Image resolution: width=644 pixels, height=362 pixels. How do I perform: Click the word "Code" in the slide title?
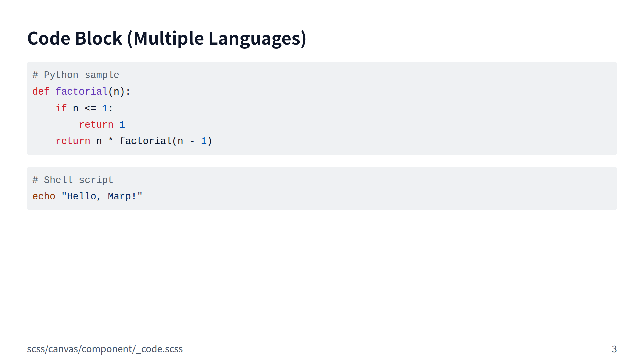coord(49,38)
